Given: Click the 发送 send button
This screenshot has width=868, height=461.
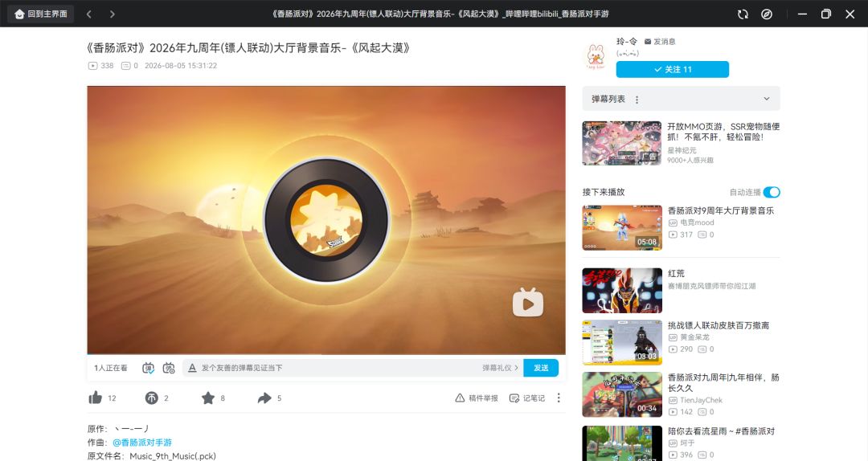Looking at the screenshot, I should [x=541, y=368].
